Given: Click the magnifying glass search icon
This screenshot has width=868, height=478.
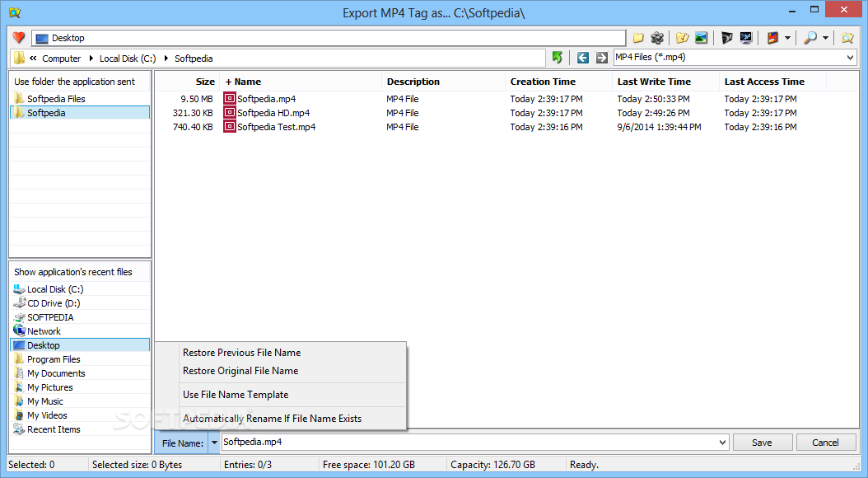Looking at the screenshot, I should (x=810, y=38).
